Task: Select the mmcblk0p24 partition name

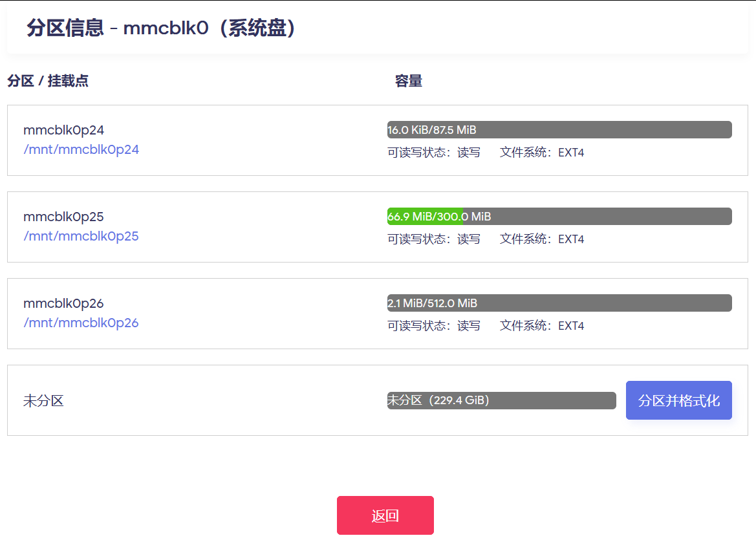Action: pyautogui.click(x=63, y=131)
